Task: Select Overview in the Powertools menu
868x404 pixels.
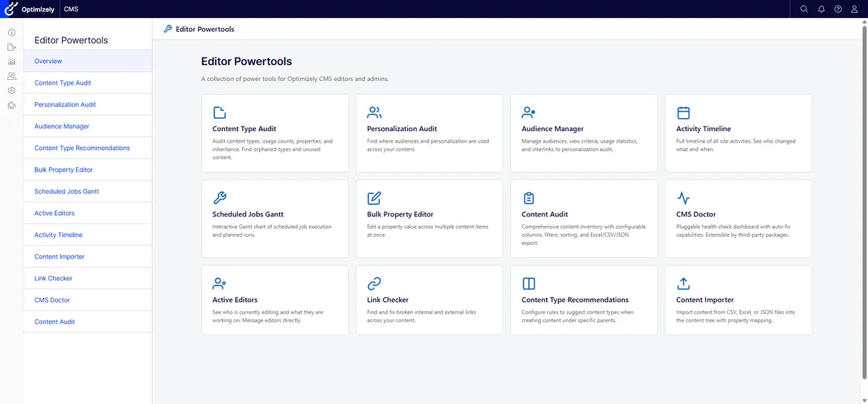Action: [x=48, y=62]
